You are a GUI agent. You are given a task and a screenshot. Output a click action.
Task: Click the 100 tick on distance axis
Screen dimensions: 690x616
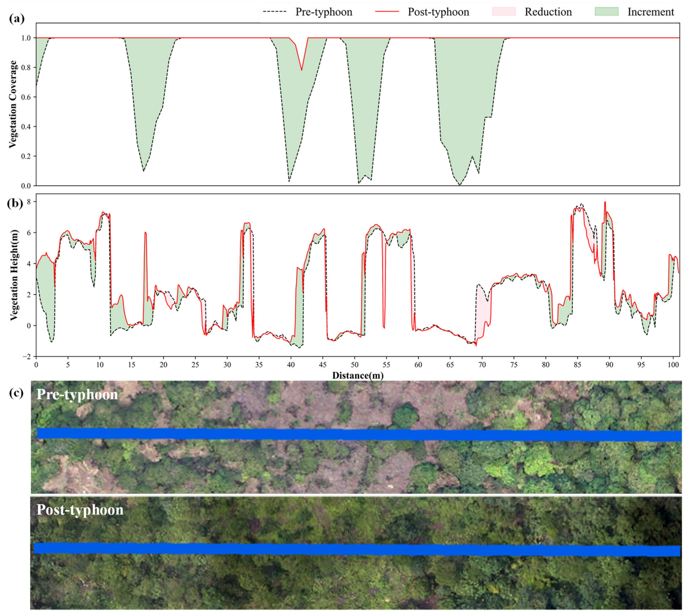coord(673,365)
